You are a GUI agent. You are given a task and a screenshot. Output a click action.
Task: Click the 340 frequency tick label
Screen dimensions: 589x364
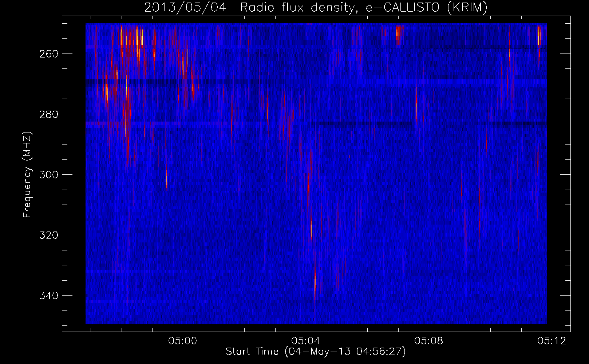(48, 296)
